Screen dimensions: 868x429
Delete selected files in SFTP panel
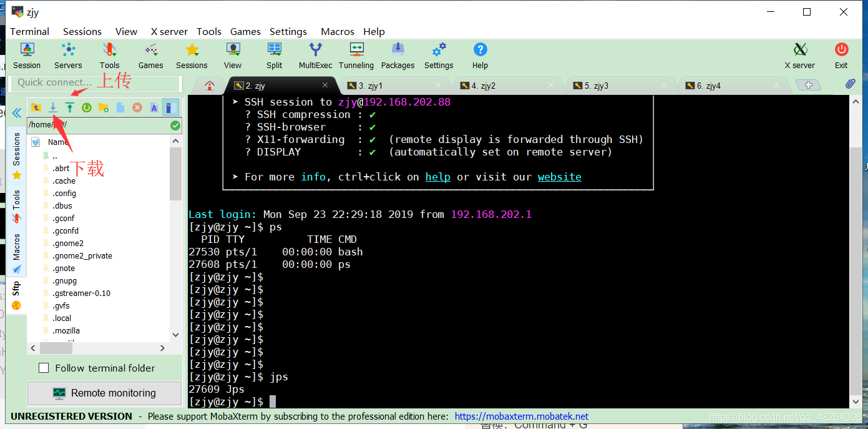(137, 107)
